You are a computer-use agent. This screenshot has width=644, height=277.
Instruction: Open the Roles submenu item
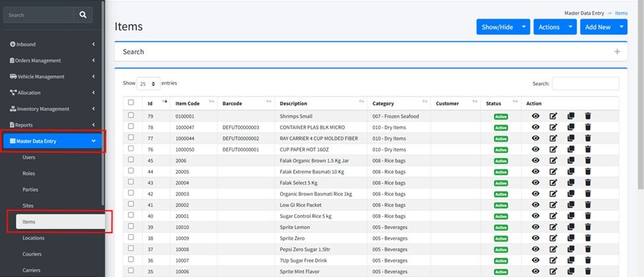point(29,173)
